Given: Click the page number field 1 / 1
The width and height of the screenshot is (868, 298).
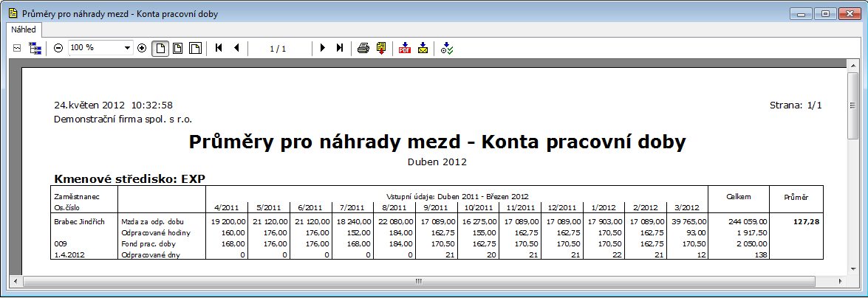Looking at the screenshot, I should pyautogui.click(x=278, y=49).
